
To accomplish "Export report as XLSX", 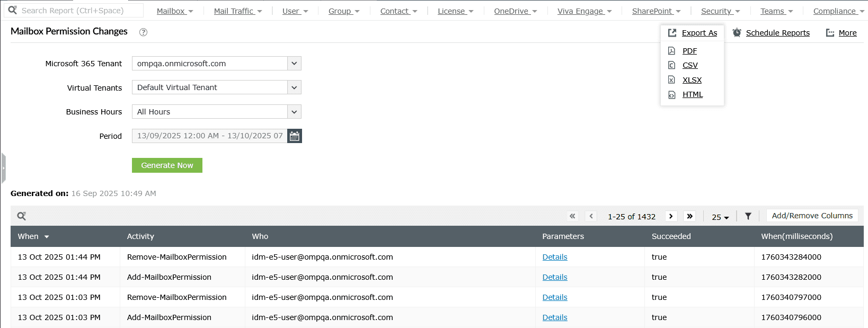I will coord(692,80).
